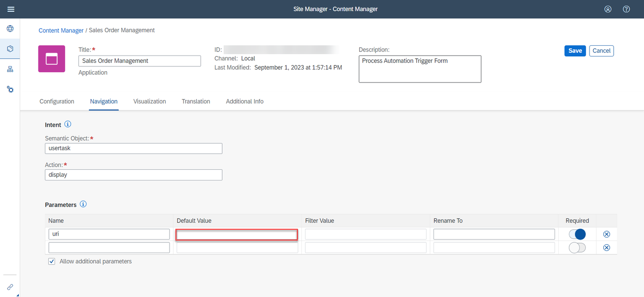Click the second row Default Value field
The height and width of the screenshot is (297, 644).
click(237, 248)
